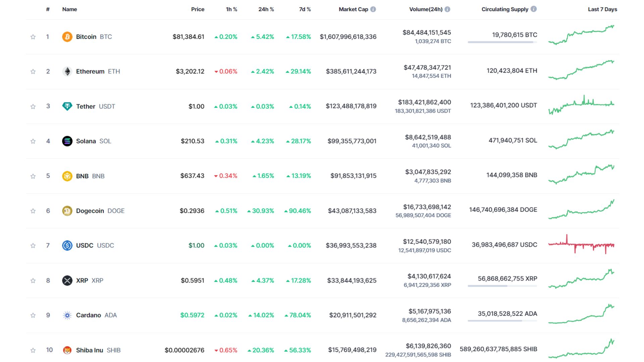This screenshot has width=644, height=362.
Task: Click the Bitcoin logo icon
Action: [x=67, y=37]
